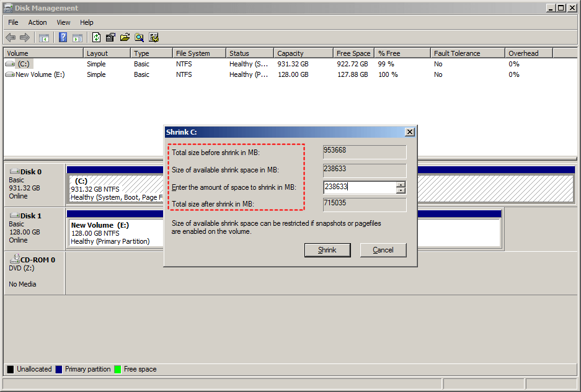Click the 128.00 GB capacity cell in volume list
This screenshot has width=581, height=392.
click(293, 74)
